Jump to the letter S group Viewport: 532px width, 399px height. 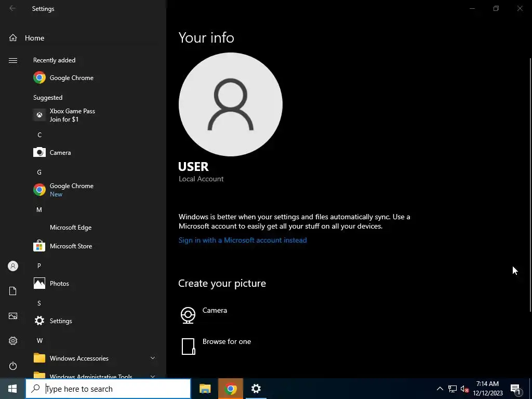click(39, 303)
